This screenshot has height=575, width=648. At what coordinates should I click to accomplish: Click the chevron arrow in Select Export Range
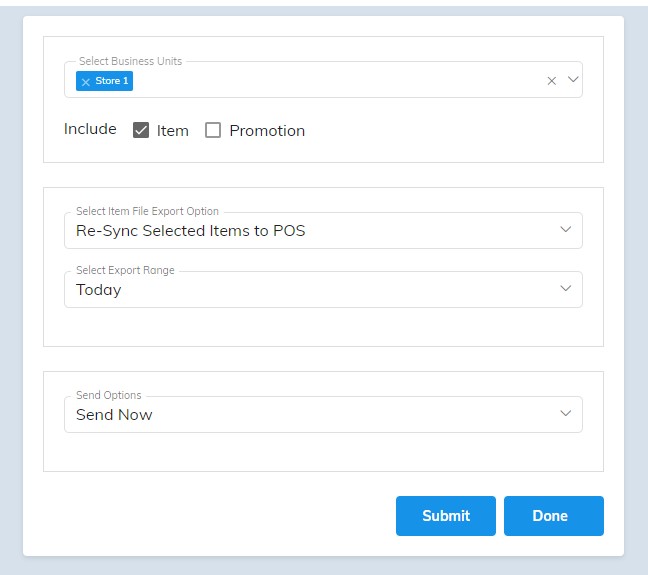pos(565,289)
